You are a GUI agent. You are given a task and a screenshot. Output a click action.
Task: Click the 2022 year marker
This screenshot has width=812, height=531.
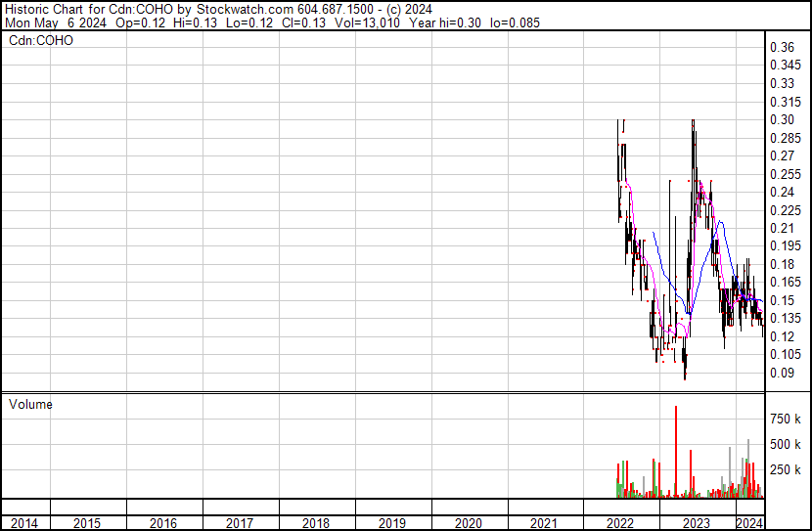pos(621,523)
